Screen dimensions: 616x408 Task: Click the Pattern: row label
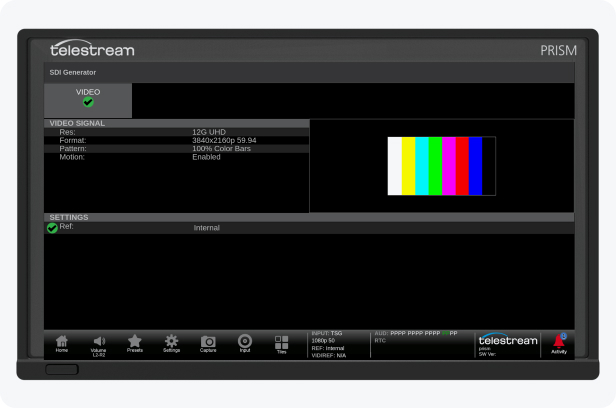[73, 148]
